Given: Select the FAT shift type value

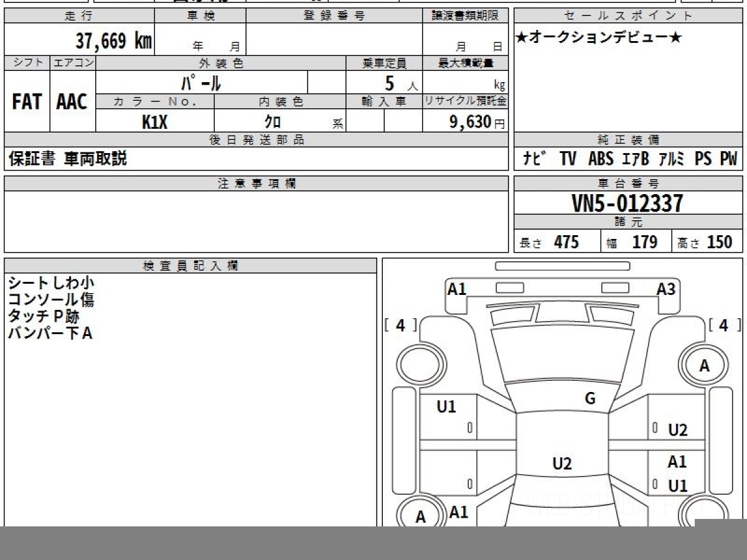Looking at the screenshot, I should coord(27,102).
